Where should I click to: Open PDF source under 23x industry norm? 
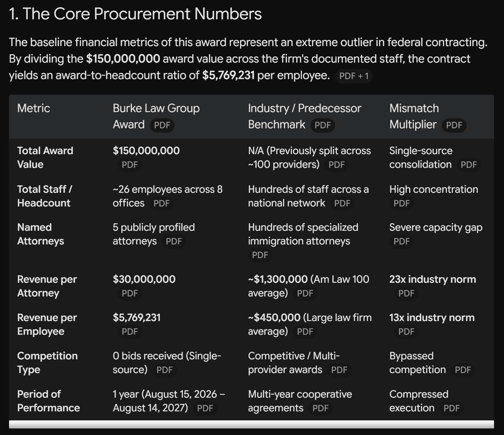406,293
